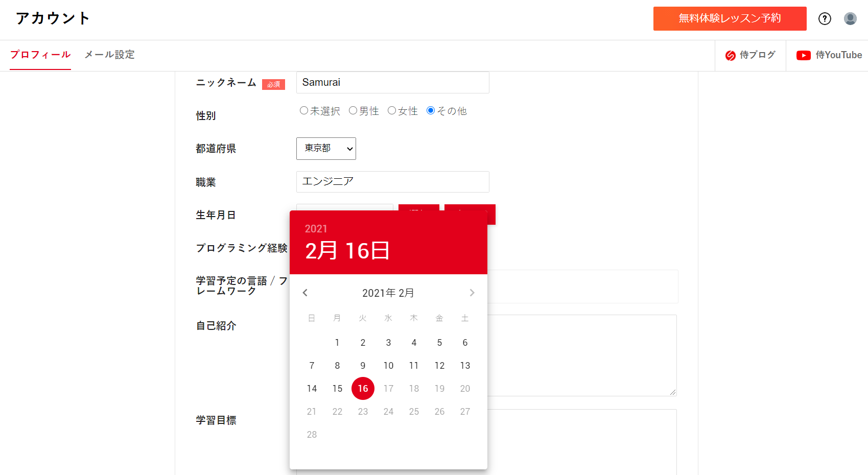The image size is (868, 475).
Task: Go to previous month in calendar
Action: [x=305, y=293]
